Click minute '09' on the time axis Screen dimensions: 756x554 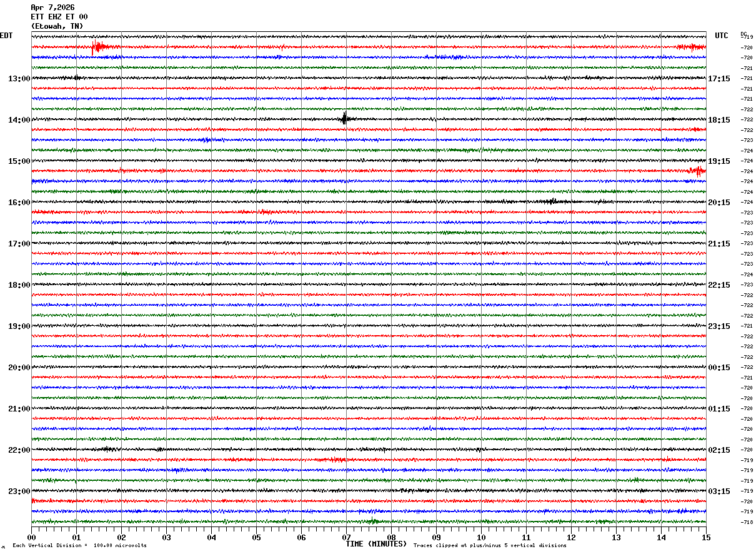[436, 537]
